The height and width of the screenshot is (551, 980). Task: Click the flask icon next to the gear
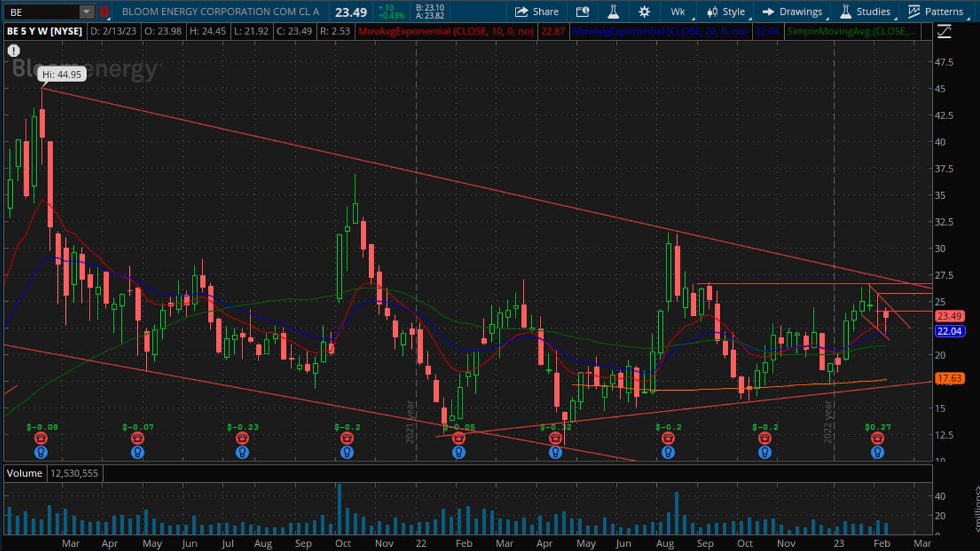[x=613, y=11]
